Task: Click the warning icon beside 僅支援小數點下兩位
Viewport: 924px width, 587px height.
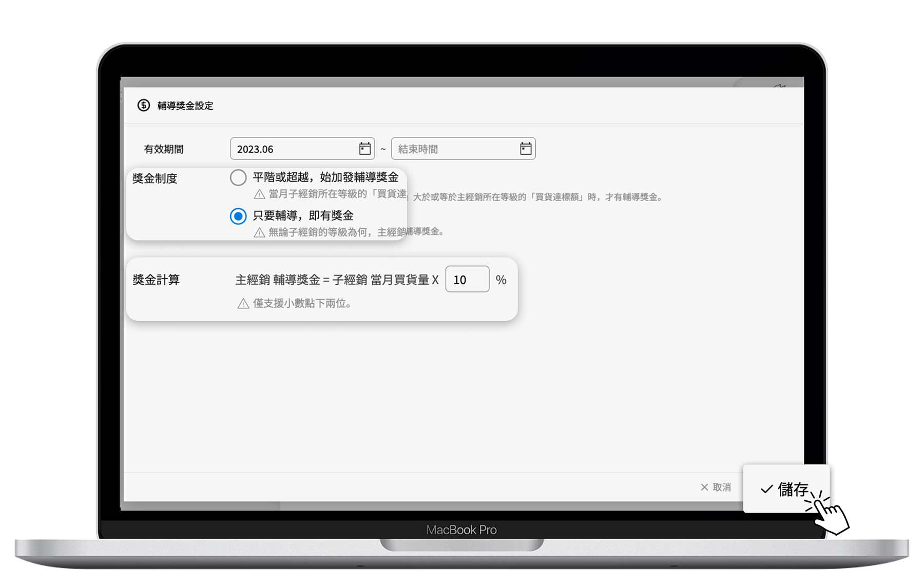Action: [243, 304]
